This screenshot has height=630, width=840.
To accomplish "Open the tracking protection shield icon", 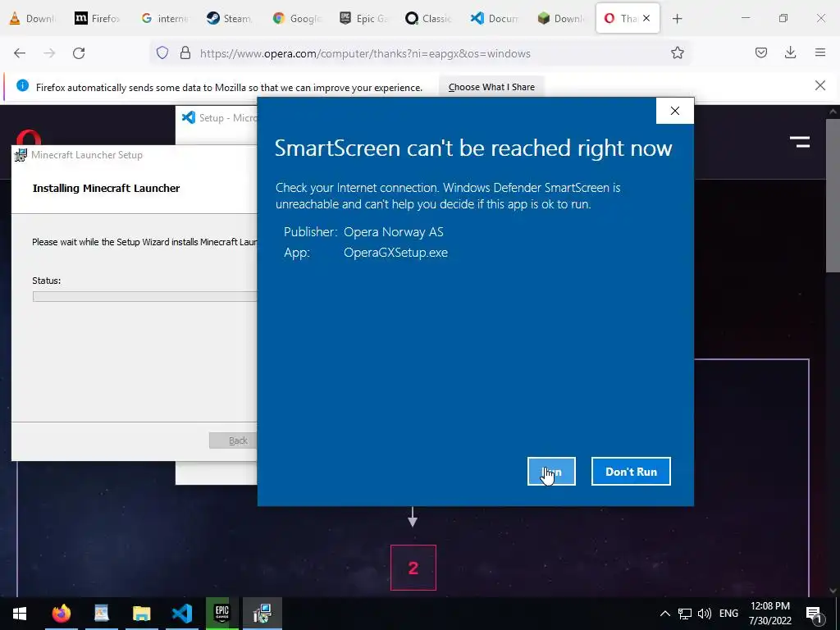I will [x=162, y=53].
